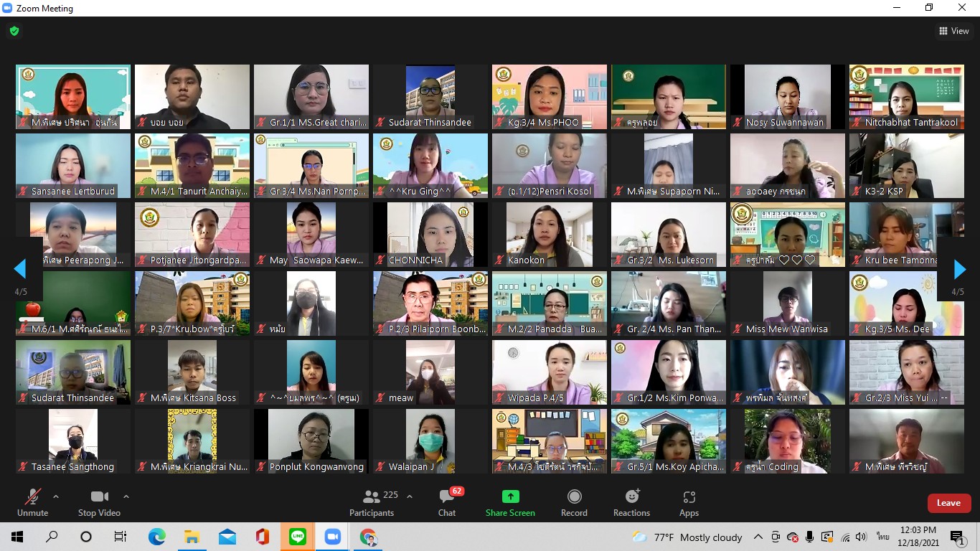The image size is (980, 551).
Task: Expand the arrow next to Participants count
Action: tap(410, 496)
